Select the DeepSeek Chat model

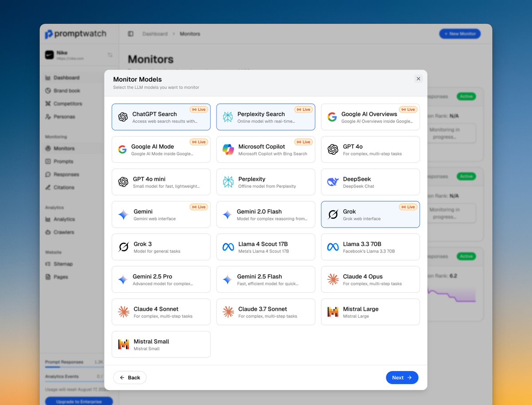tap(370, 182)
